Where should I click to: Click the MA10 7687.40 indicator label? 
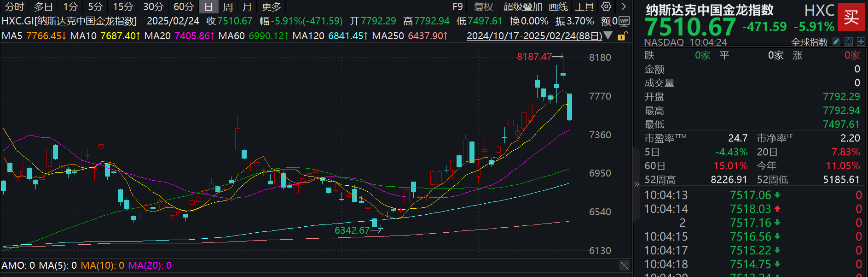click(105, 35)
